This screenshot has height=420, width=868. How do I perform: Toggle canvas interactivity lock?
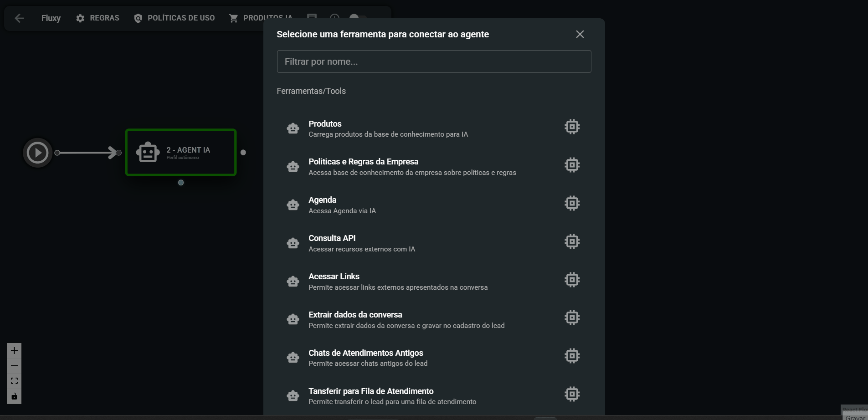[x=14, y=396]
